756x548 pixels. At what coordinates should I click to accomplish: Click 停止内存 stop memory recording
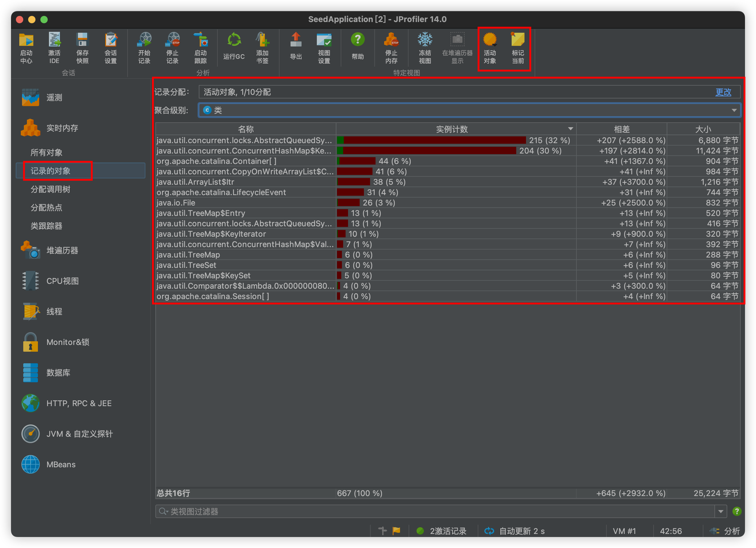tap(391, 48)
